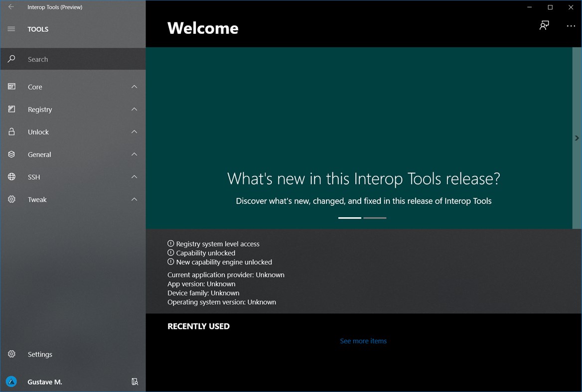
Task: Select the Unlock menu item
Action: [x=73, y=132]
